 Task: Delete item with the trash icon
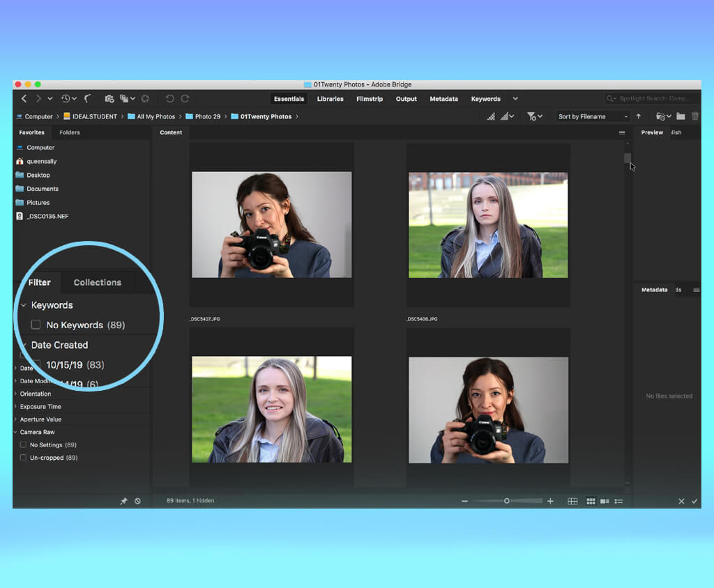coord(695,116)
